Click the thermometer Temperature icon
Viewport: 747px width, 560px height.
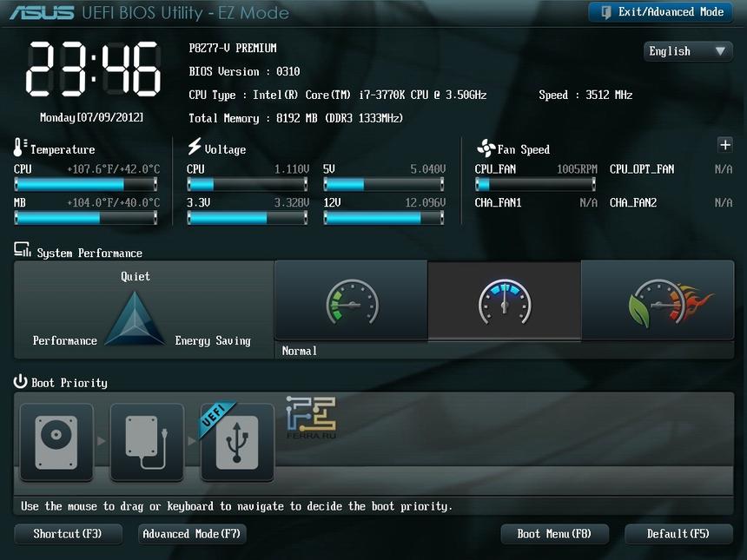[x=20, y=148]
